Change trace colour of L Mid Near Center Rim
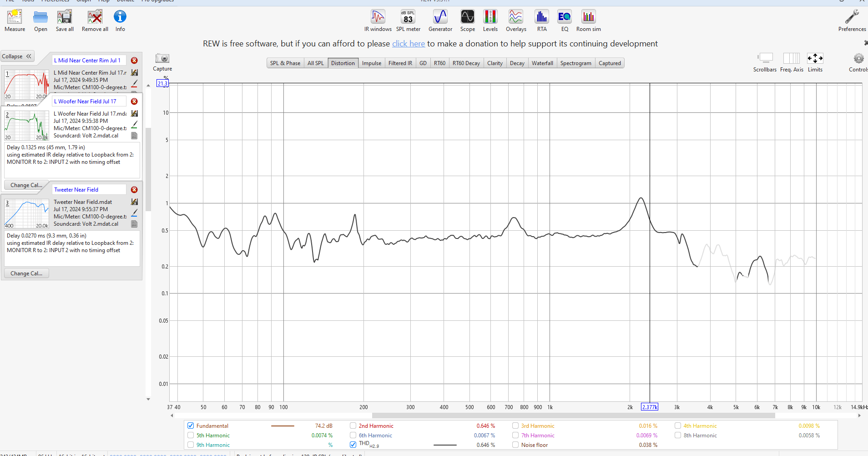 134,84
